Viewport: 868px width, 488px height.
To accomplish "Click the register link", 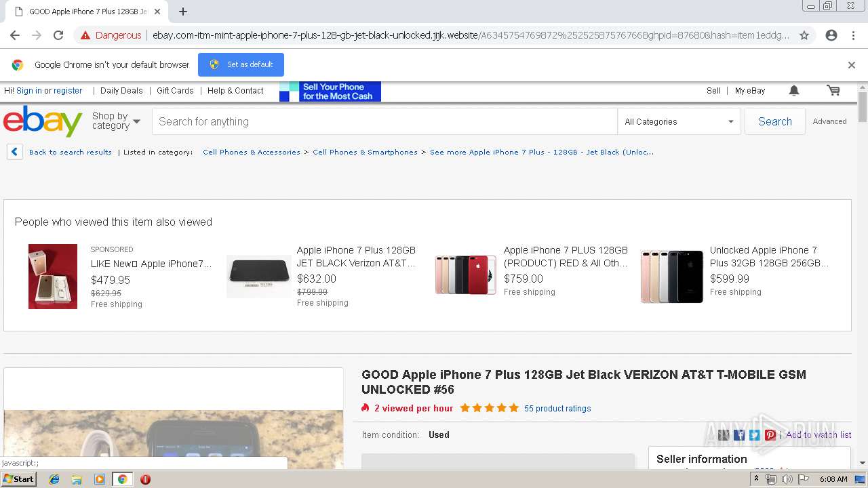I will click(x=68, y=90).
